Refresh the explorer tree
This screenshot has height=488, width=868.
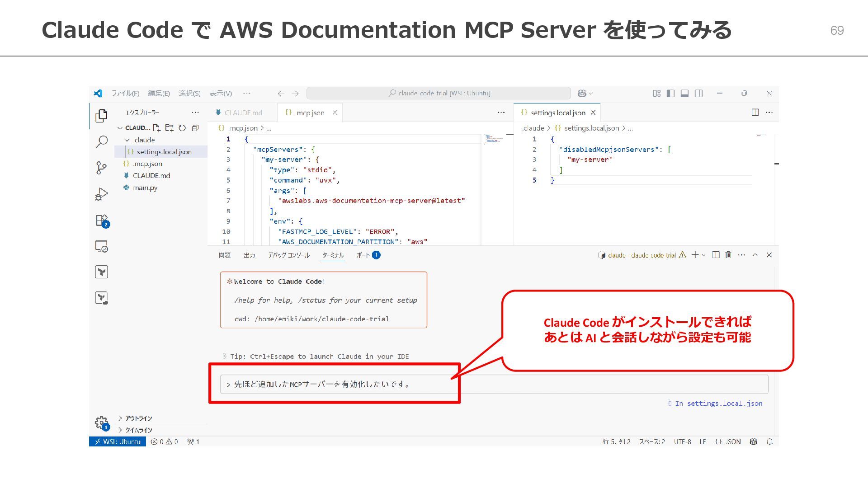click(x=182, y=128)
